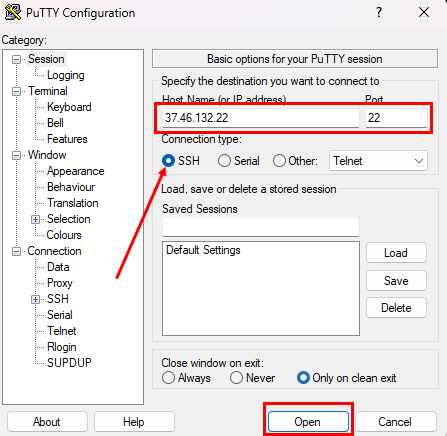Delete the selected saved session

[396, 308]
